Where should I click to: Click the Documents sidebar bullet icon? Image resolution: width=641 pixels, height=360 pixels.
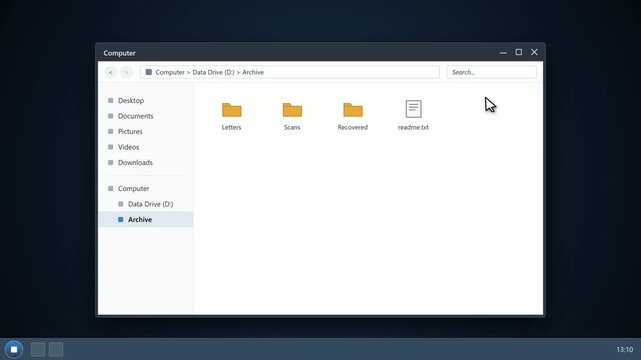(x=110, y=116)
